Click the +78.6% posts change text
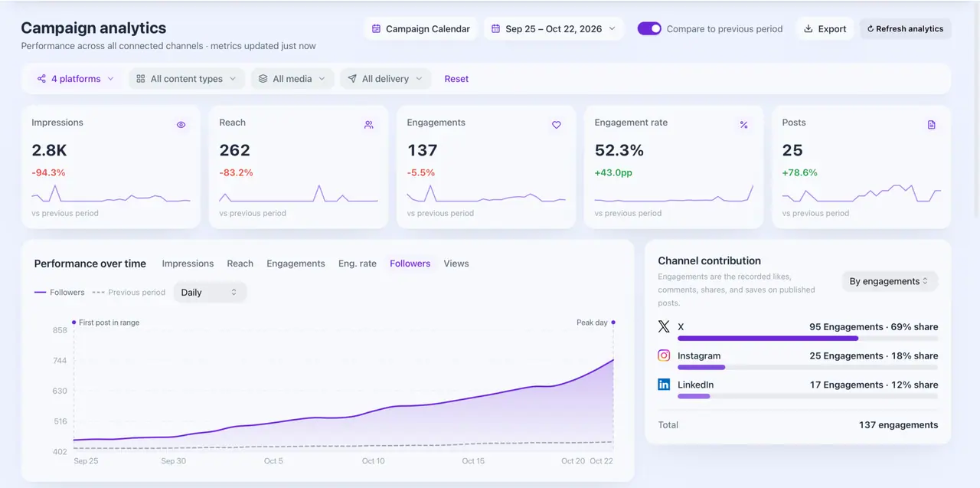Image resolution: width=980 pixels, height=488 pixels. pos(800,172)
